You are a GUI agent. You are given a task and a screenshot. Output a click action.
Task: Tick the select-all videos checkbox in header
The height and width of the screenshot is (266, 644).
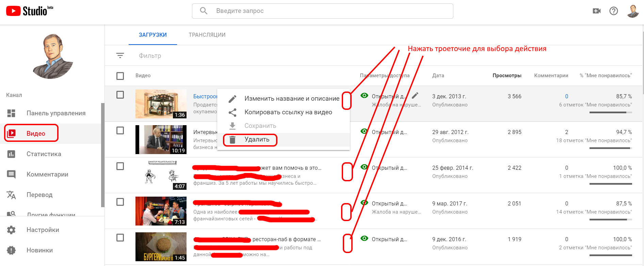point(120,76)
